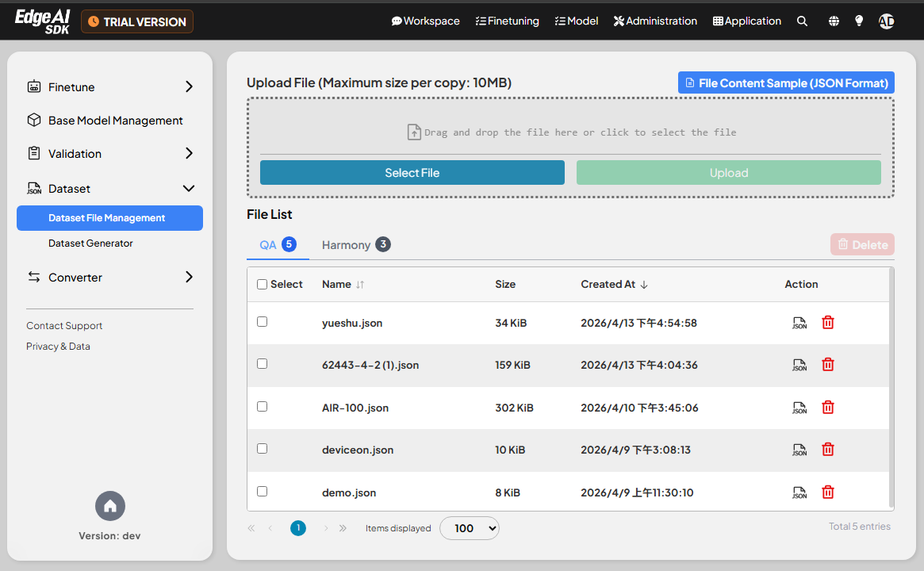Check the checkbox for AIR-100.json row
Viewport: 924px width, 571px height.
(262, 406)
